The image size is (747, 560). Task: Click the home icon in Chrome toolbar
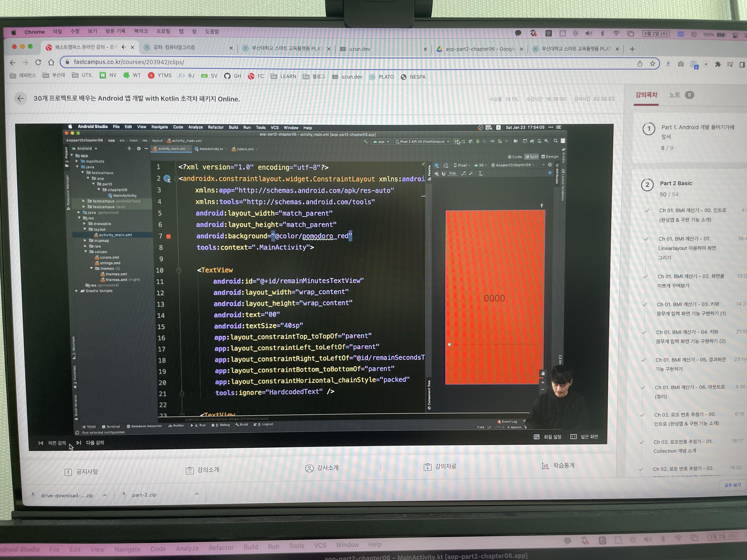pyautogui.click(x=51, y=62)
